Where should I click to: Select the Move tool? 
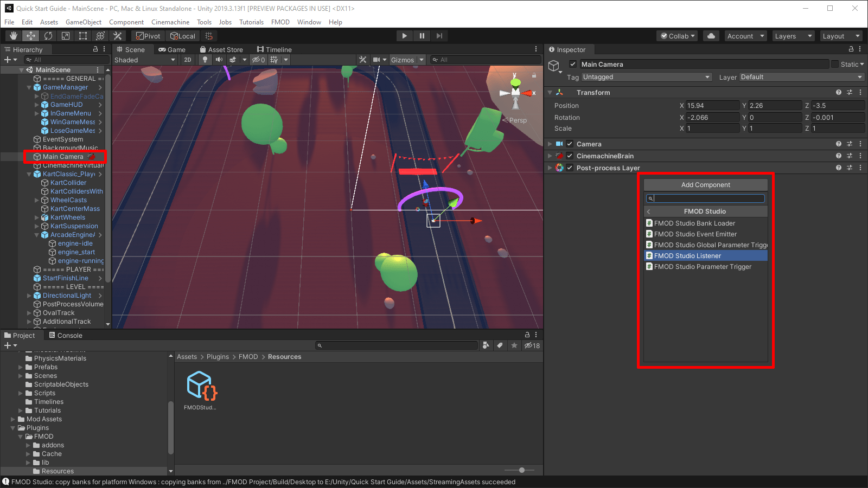(31, 36)
